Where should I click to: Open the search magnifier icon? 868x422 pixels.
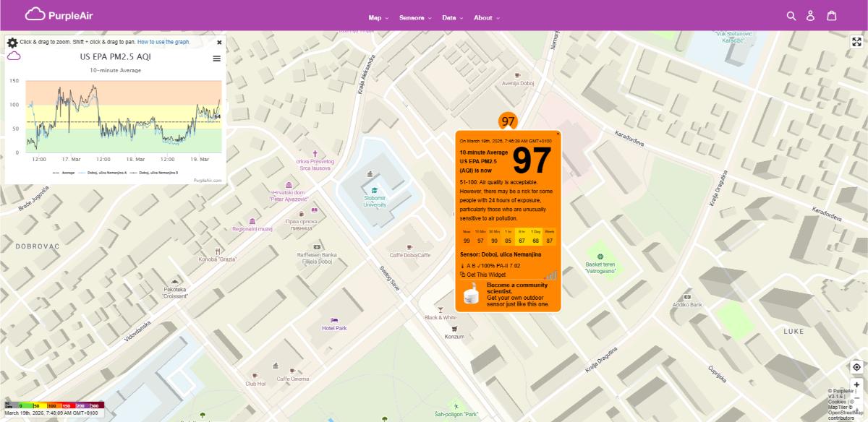pos(792,14)
